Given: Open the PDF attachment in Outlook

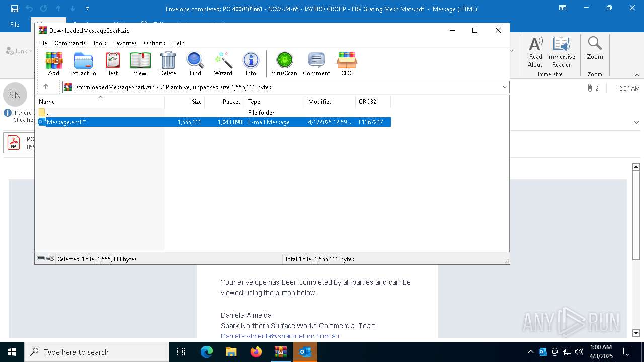Looking at the screenshot, I should pos(19,143).
